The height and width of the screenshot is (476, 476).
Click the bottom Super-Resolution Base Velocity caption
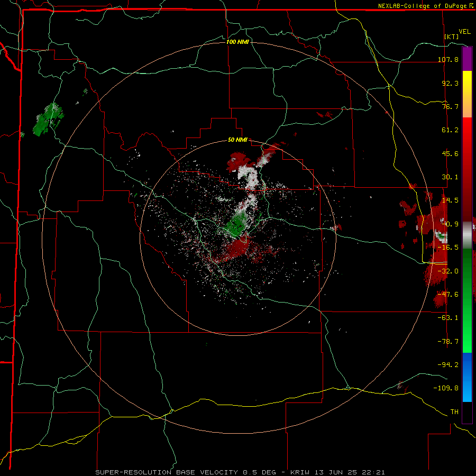tap(240, 472)
